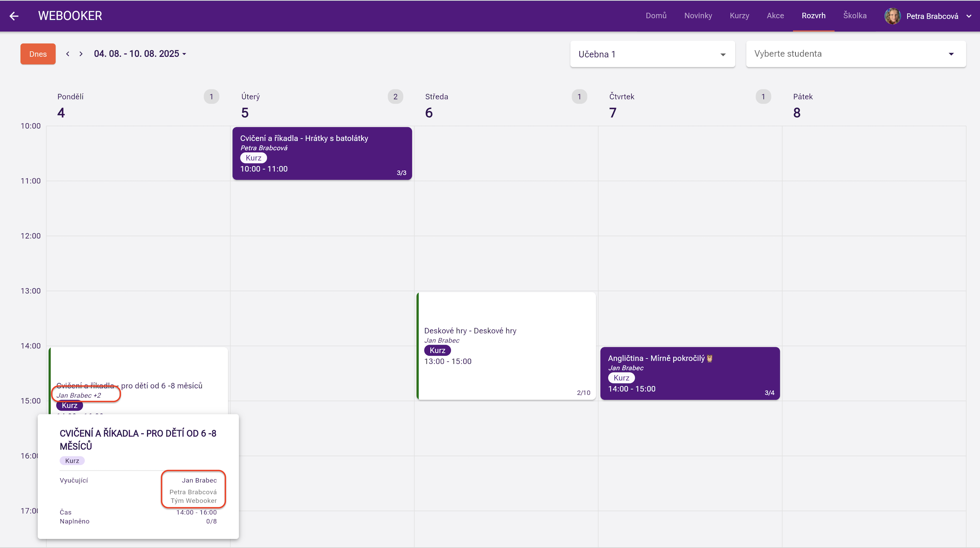Click the back arrow icon
The height and width of the screenshot is (548, 980).
click(14, 16)
